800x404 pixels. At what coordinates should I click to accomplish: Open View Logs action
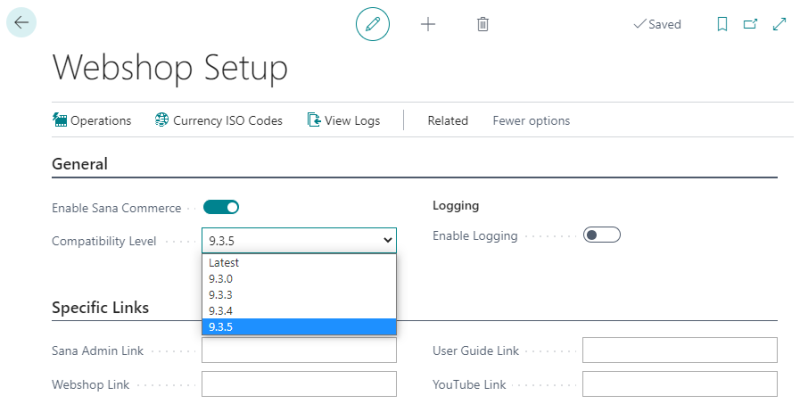(343, 120)
